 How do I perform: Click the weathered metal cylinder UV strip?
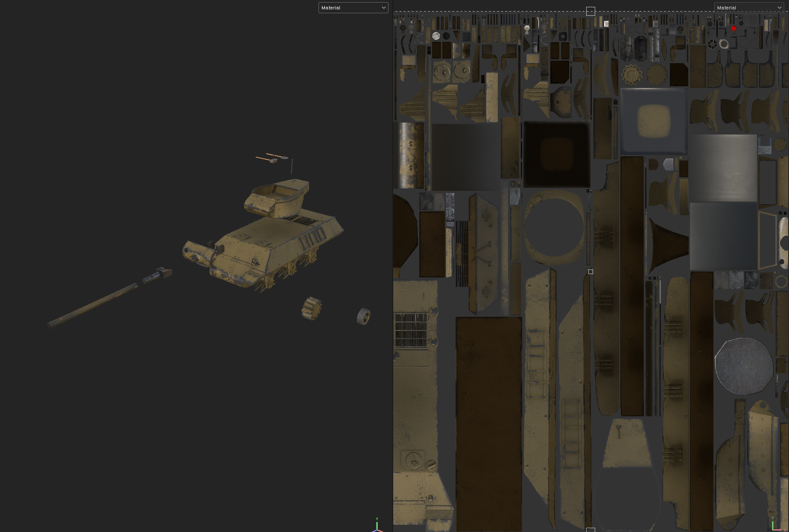pos(412,155)
